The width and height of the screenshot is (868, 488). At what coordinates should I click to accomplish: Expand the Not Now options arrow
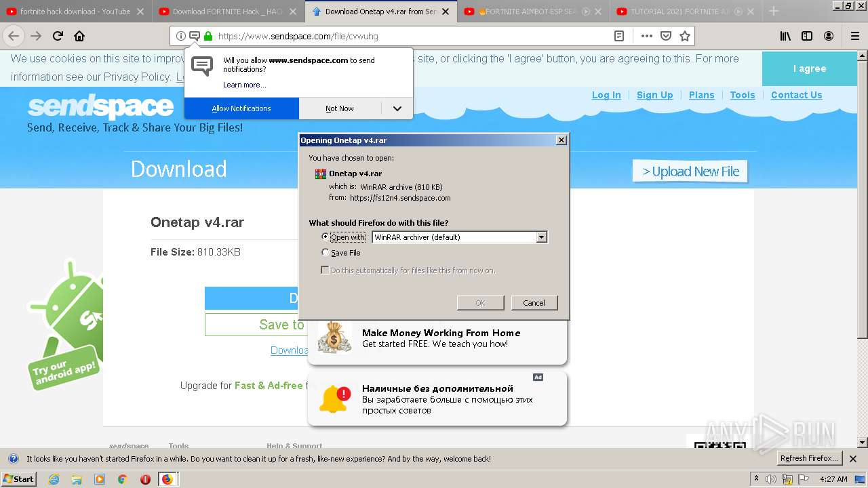pyautogui.click(x=397, y=108)
